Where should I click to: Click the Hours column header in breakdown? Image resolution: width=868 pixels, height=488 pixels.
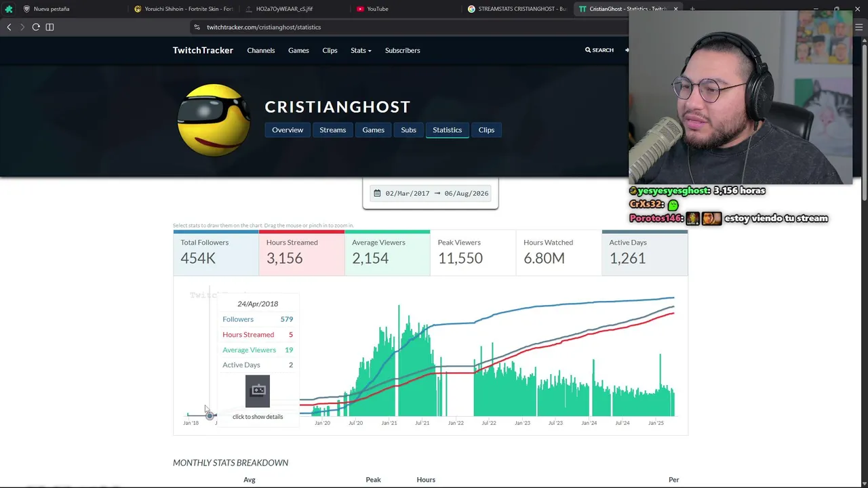tap(426, 480)
